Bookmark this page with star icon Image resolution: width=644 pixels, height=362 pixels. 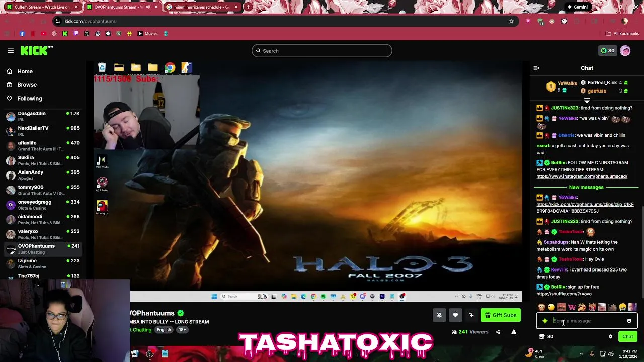[511, 21]
